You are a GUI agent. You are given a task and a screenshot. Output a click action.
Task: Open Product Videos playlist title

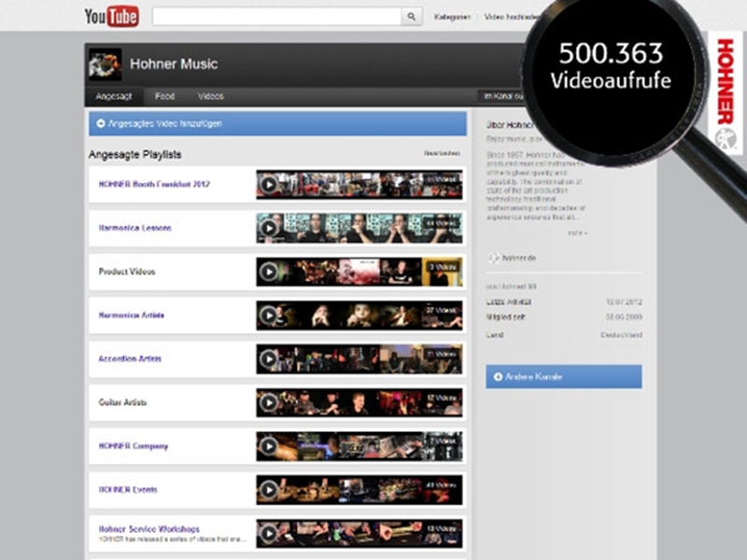coord(127,272)
